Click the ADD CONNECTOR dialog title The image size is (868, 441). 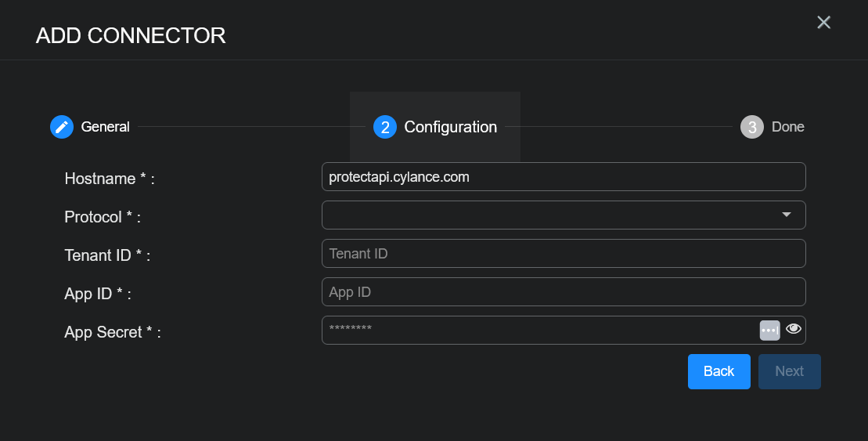131,35
